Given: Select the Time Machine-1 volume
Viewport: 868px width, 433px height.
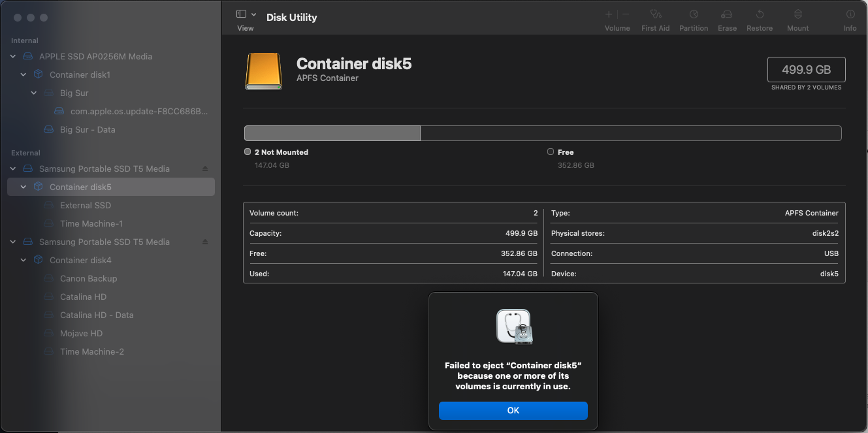Looking at the screenshot, I should click(x=111, y=223).
